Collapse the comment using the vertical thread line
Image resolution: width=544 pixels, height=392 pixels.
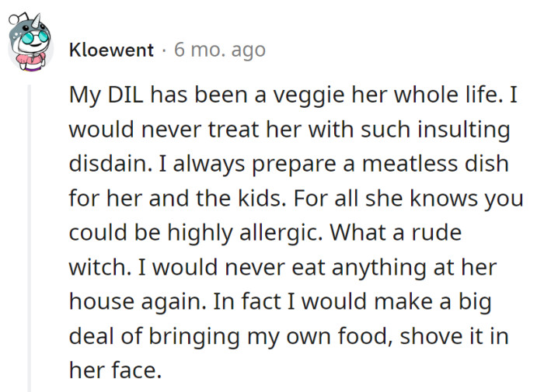pyautogui.click(x=30, y=233)
